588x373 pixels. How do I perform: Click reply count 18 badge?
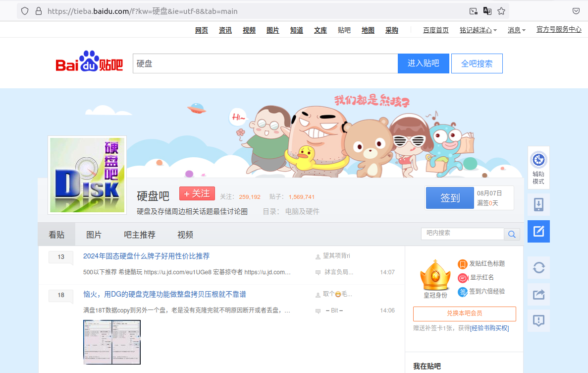pos(61,295)
